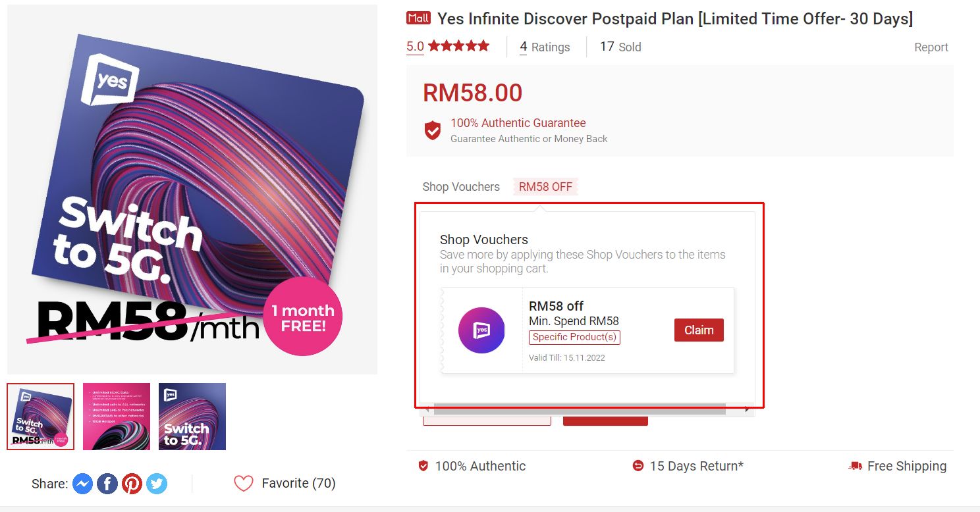This screenshot has height=512, width=980.
Task: Click the 100% Authentic Guarantee shield icon
Action: click(432, 130)
